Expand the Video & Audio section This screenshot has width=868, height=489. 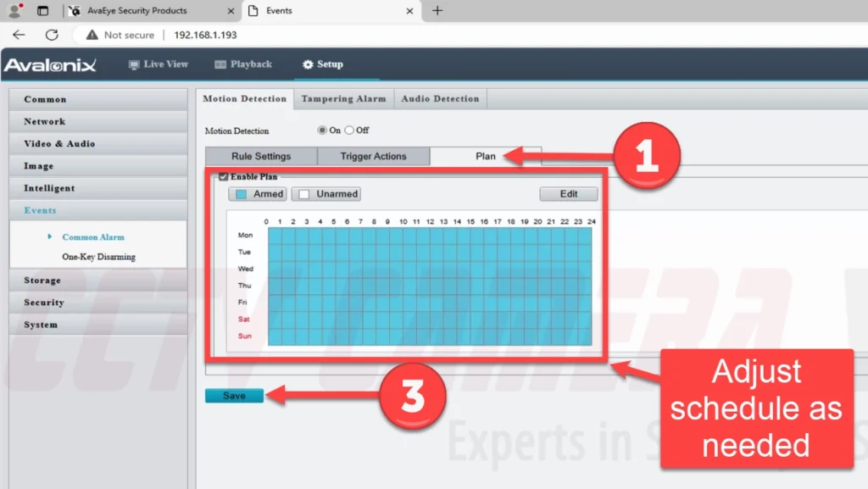[59, 143]
